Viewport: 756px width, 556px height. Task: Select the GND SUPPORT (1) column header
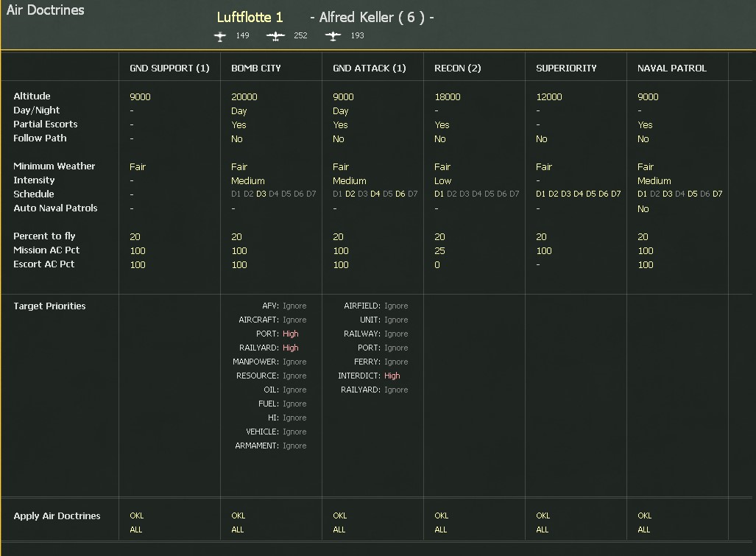click(169, 68)
